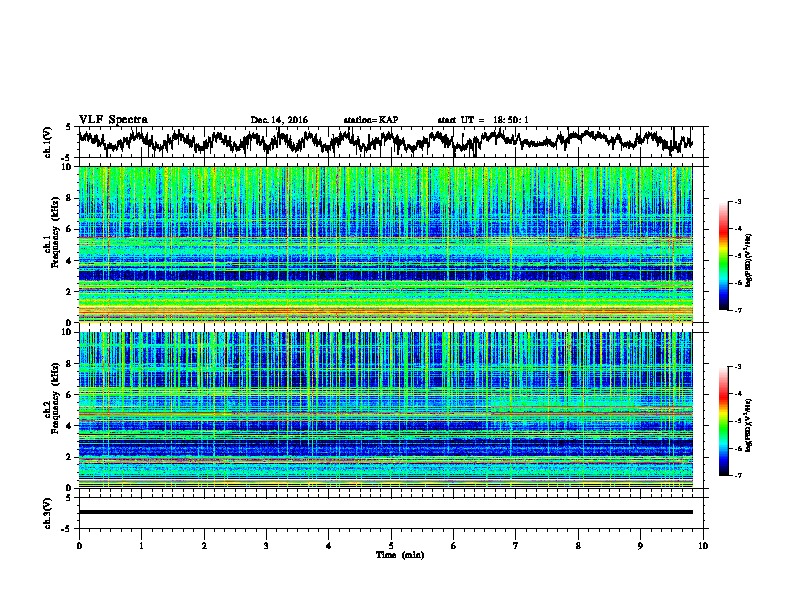The image size is (792, 612).
Task: Click the "Time (min)" axis title
Action: tap(400, 555)
